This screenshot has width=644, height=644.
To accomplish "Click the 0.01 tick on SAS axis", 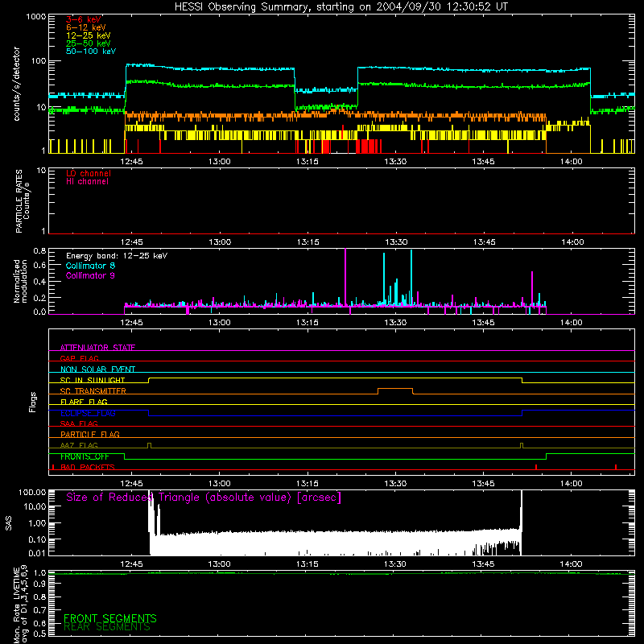I will pyautogui.click(x=37, y=553).
